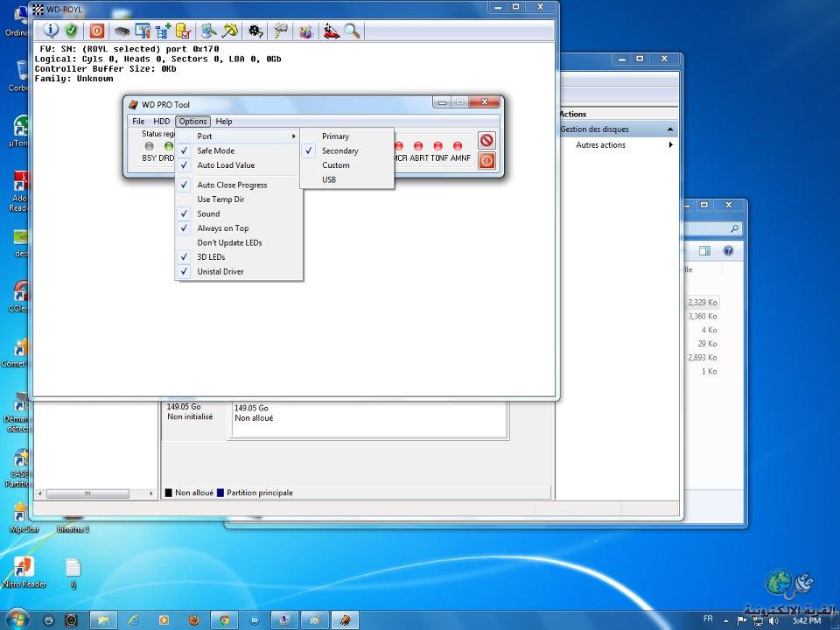Toggle the Always on Top option

239,228
